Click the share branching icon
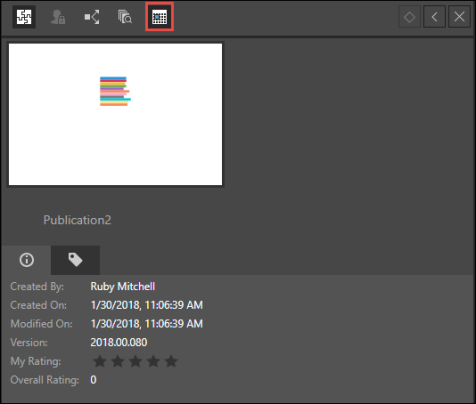 point(92,17)
